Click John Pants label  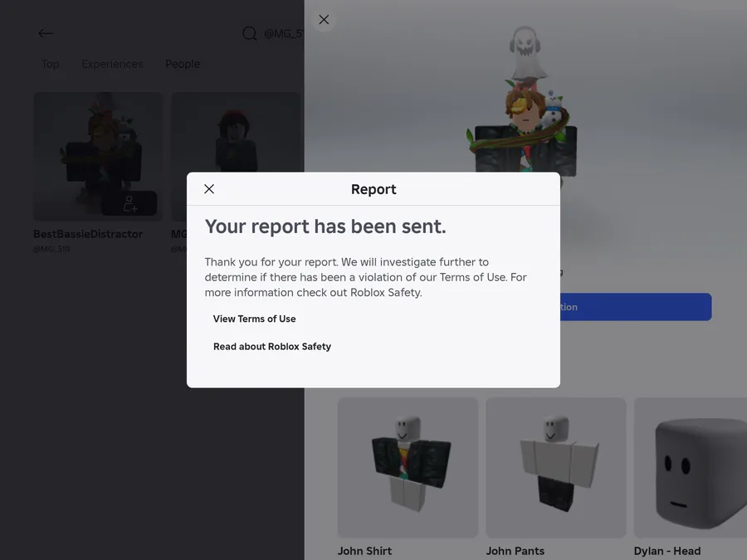[515, 551]
